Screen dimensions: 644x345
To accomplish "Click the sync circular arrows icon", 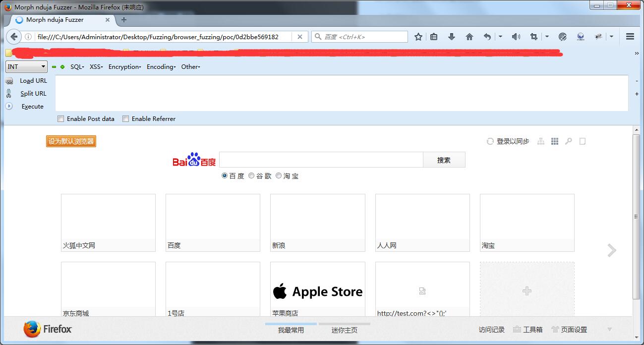I will 490,141.
